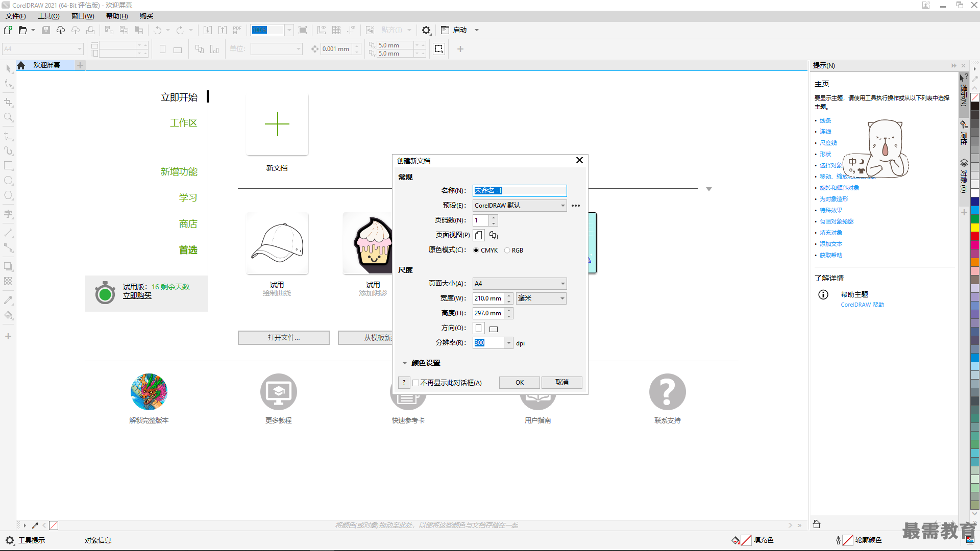The width and height of the screenshot is (980, 551).
Task: Open the preset CorelDRAW default dropdown
Action: [x=520, y=206]
